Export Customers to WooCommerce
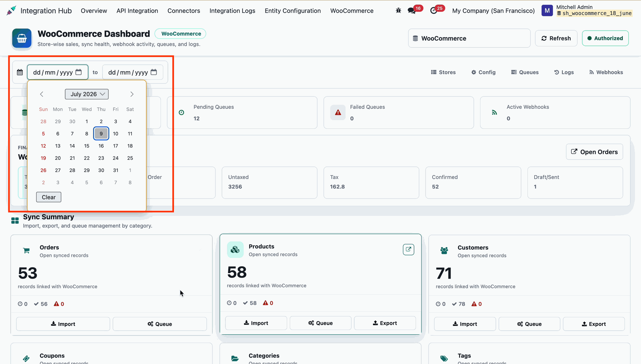 [x=594, y=324]
